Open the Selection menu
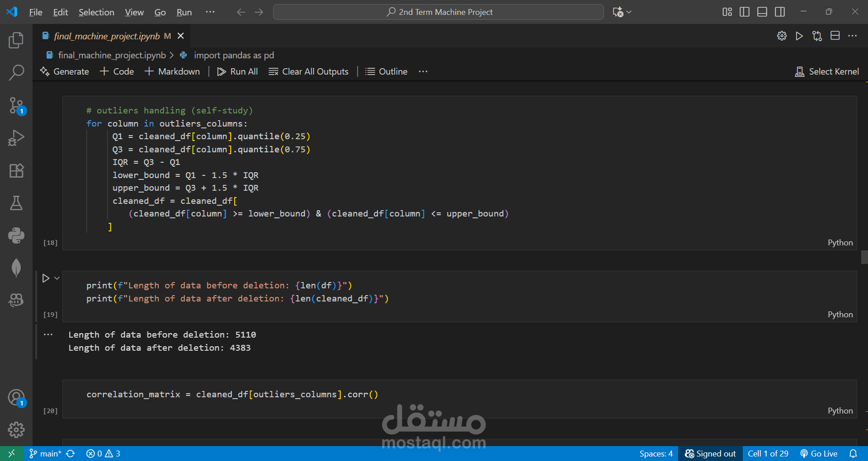868x461 pixels. (x=96, y=12)
